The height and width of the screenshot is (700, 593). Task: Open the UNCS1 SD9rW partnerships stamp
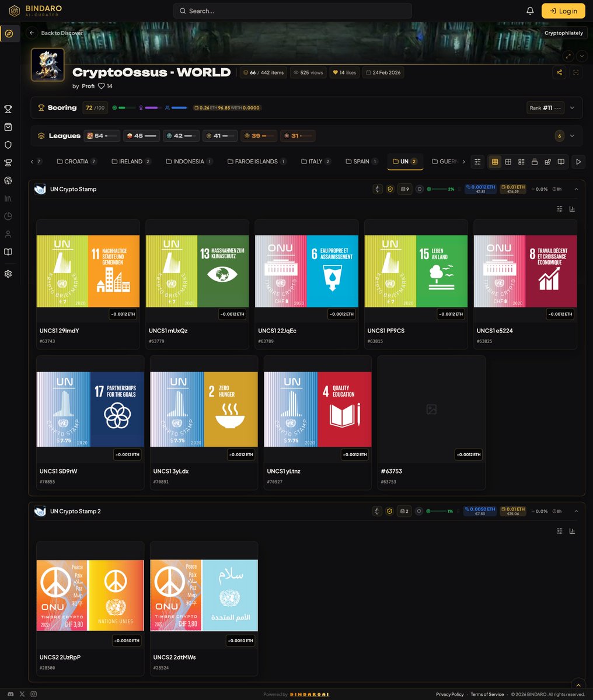coord(90,409)
